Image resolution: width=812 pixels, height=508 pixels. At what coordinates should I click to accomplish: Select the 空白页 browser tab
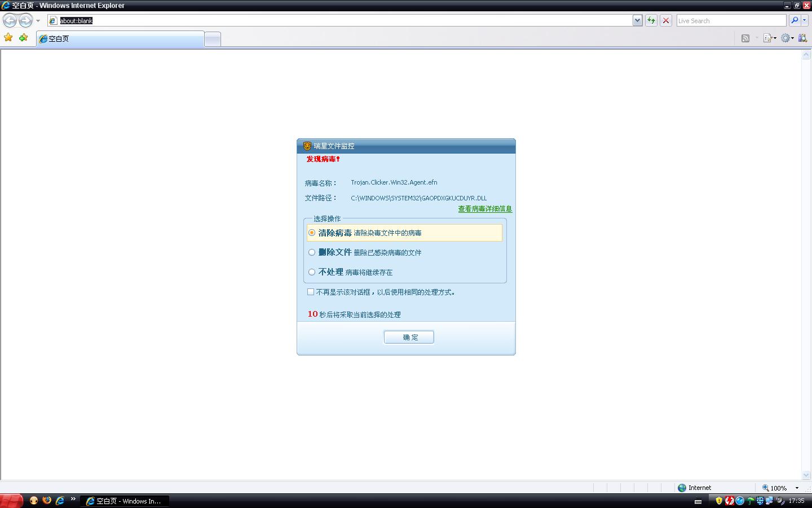pos(120,38)
